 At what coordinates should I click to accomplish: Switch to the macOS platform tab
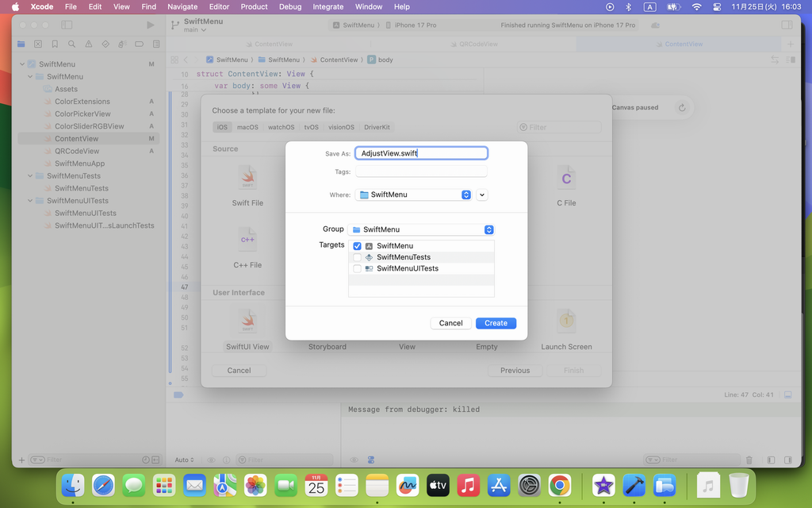[247, 127]
